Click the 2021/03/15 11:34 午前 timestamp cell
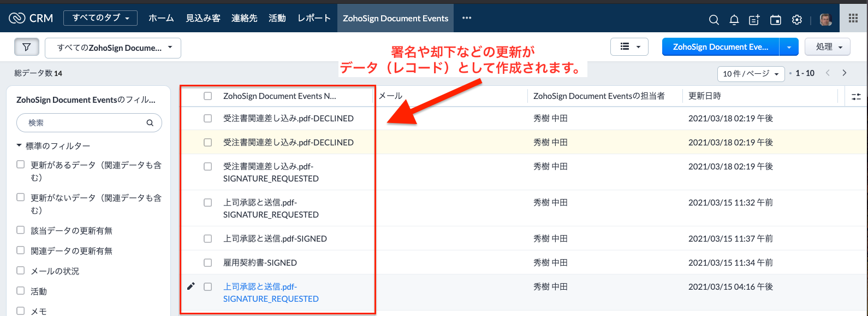 [x=730, y=262]
